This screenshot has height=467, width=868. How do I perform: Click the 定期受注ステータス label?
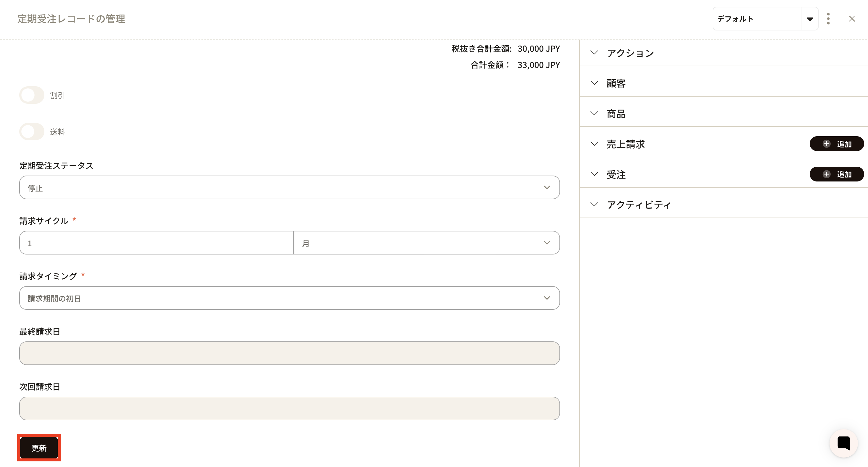coord(56,166)
